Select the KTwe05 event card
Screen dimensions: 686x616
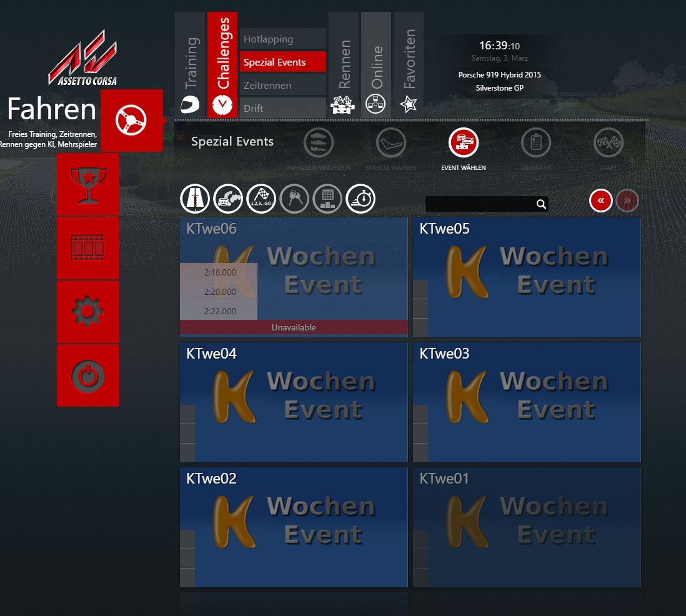coord(527,277)
